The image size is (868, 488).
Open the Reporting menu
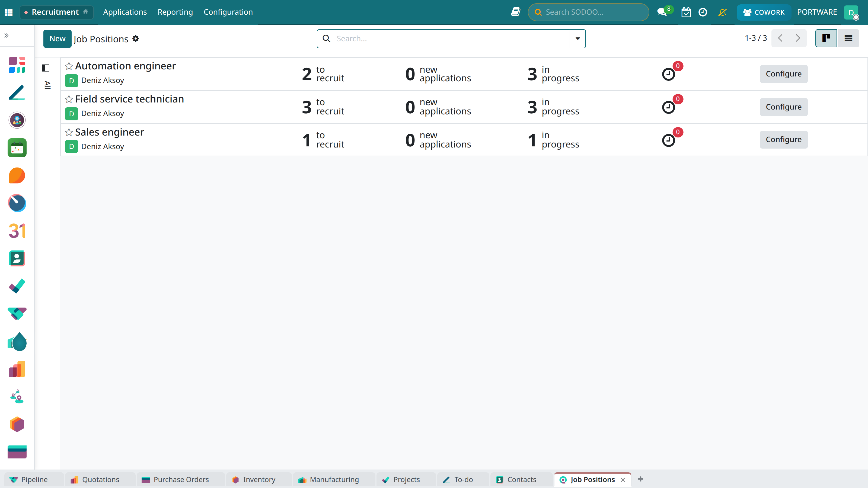175,12
